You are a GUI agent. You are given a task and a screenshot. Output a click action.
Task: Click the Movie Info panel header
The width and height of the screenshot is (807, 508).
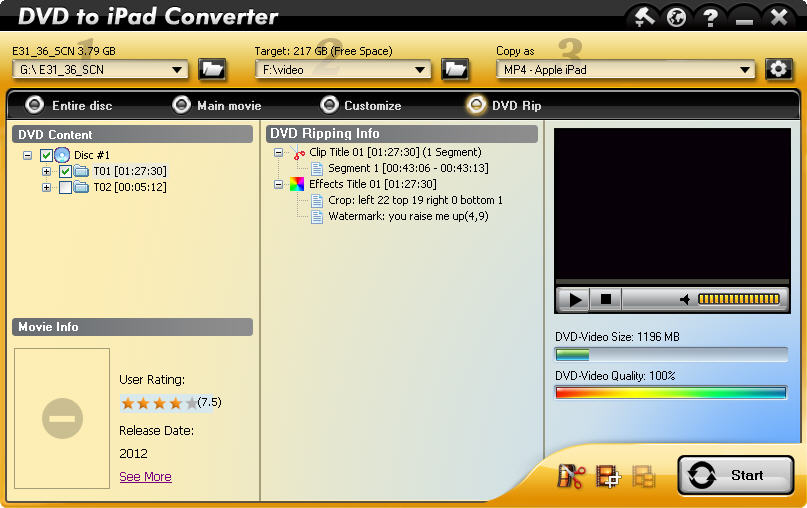[132, 327]
